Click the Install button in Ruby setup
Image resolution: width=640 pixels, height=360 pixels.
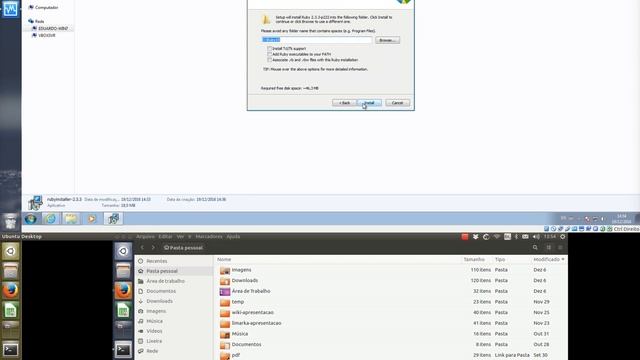point(369,103)
